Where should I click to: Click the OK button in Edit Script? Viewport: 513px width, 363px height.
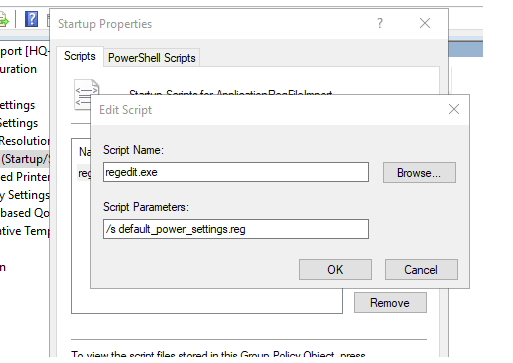click(335, 270)
